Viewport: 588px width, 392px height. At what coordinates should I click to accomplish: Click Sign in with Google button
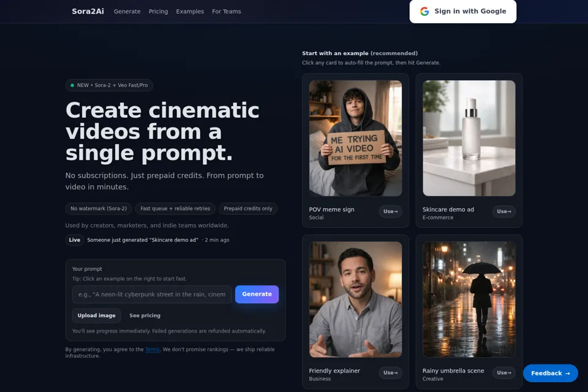(x=463, y=11)
